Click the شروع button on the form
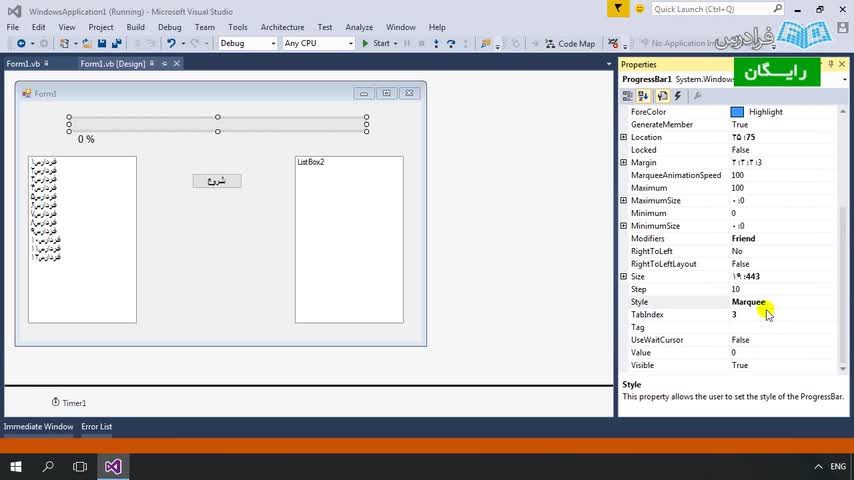The image size is (854, 480). click(x=217, y=181)
